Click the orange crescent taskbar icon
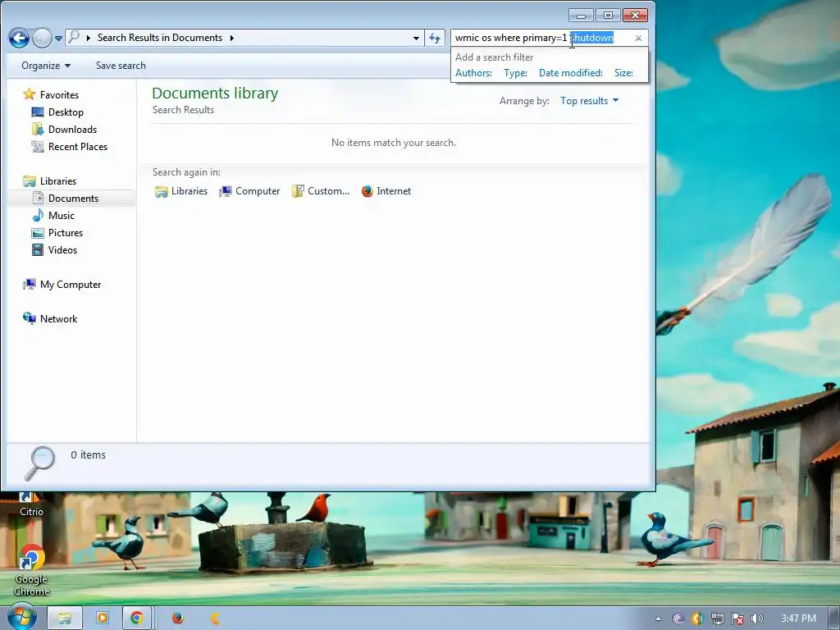Viewport: 840px width, 630px height. pyautogui.click(x=216, y=619)
